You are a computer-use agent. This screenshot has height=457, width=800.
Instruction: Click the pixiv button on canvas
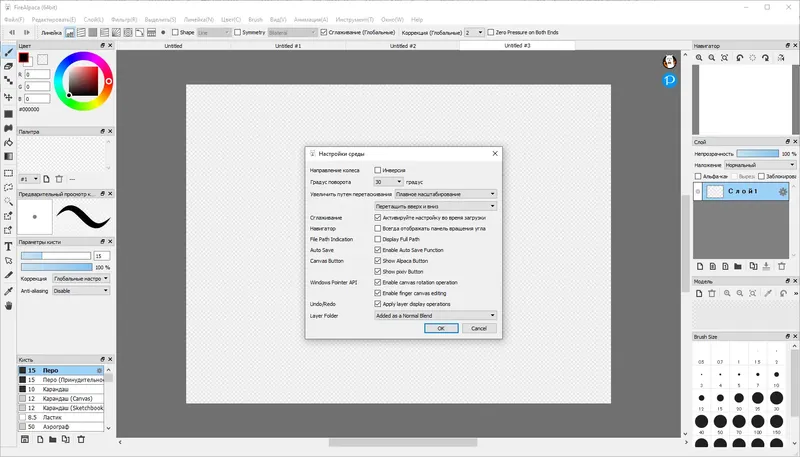[669, 80]
